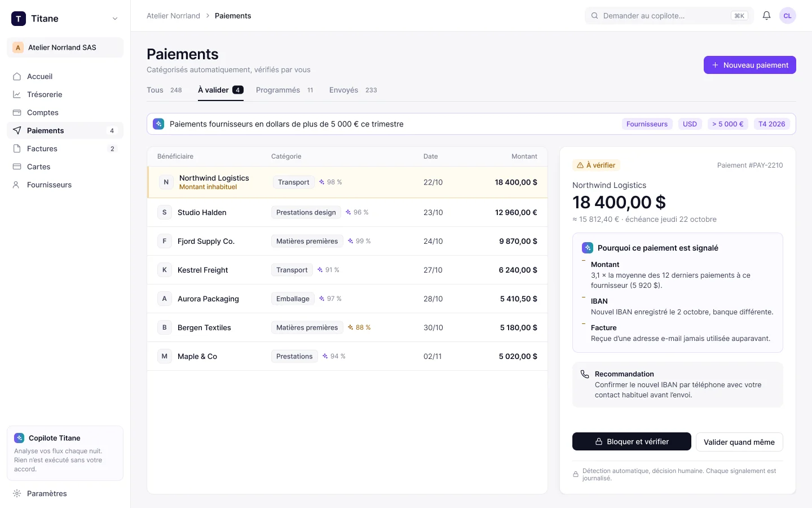
Task: Select the Kestrel Freight payment row
Action: tap(347, 270)
